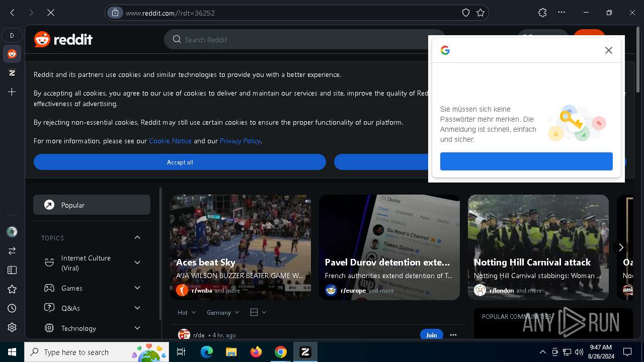Viewport: 644px width, 362px height.
Task: Open history clock icon in sidebar
Action: tap(12, 308)
